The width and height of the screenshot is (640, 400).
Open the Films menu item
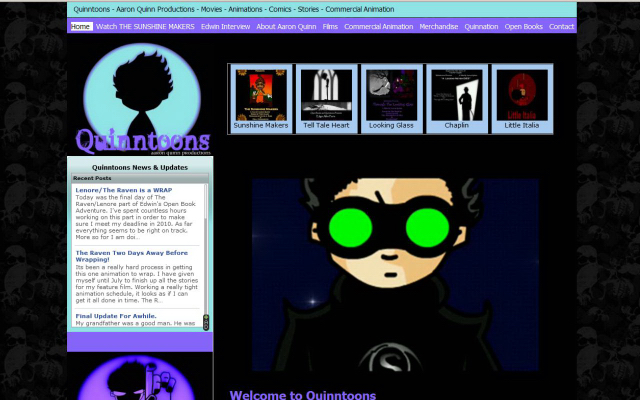330,27
